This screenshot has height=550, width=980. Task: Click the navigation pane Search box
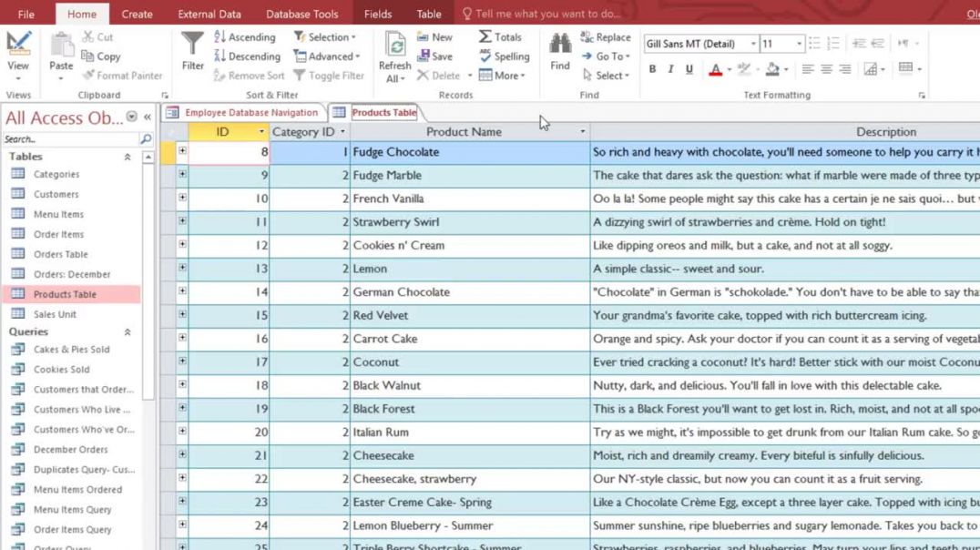point(70,138)
